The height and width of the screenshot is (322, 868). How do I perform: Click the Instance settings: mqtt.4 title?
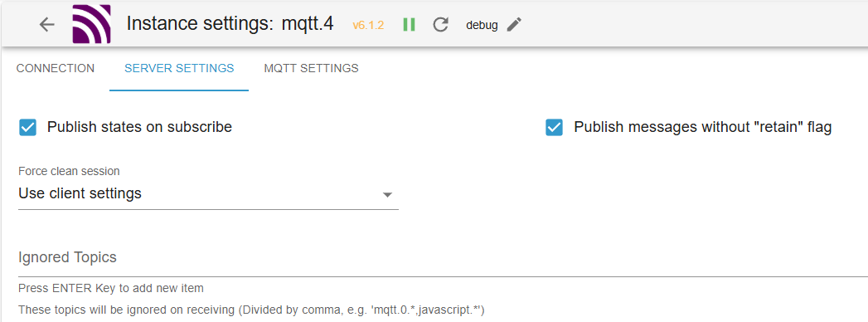[x=230, y=24]
